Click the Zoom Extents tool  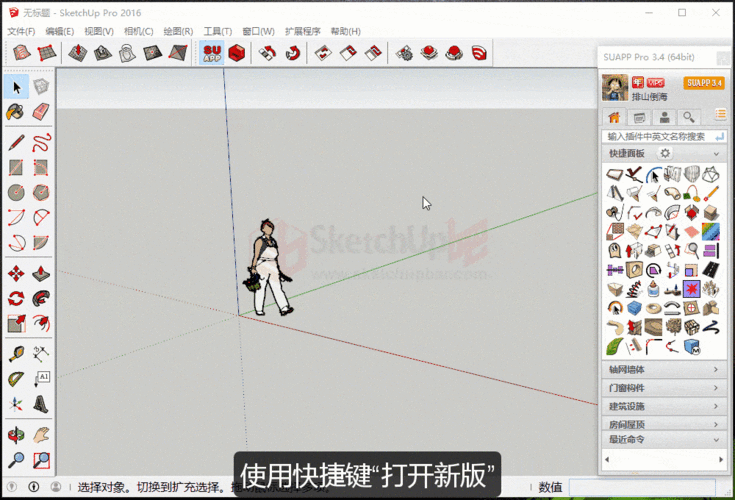click(x=41, y=460)
